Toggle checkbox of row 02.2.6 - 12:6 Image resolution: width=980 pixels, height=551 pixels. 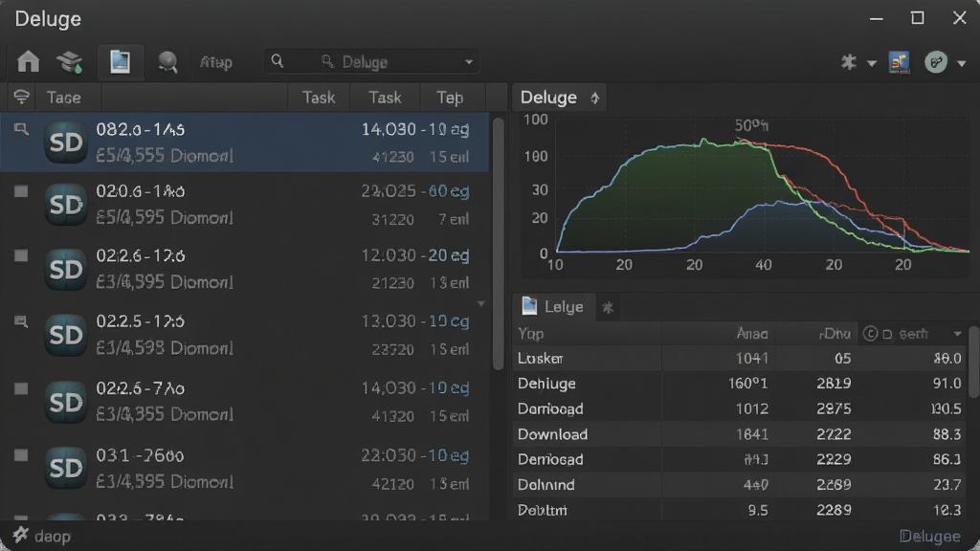[x=21, y=255]
